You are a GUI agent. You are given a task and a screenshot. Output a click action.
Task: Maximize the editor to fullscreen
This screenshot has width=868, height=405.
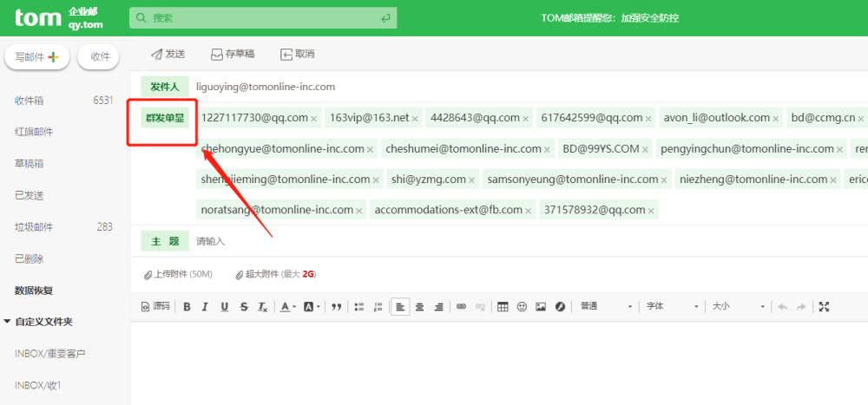click(824, 306)
